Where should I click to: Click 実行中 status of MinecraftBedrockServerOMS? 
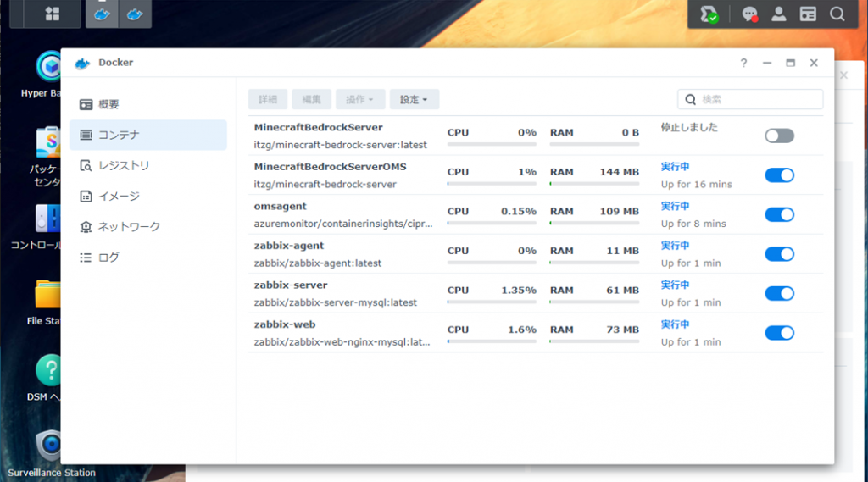tap(675, 167)
